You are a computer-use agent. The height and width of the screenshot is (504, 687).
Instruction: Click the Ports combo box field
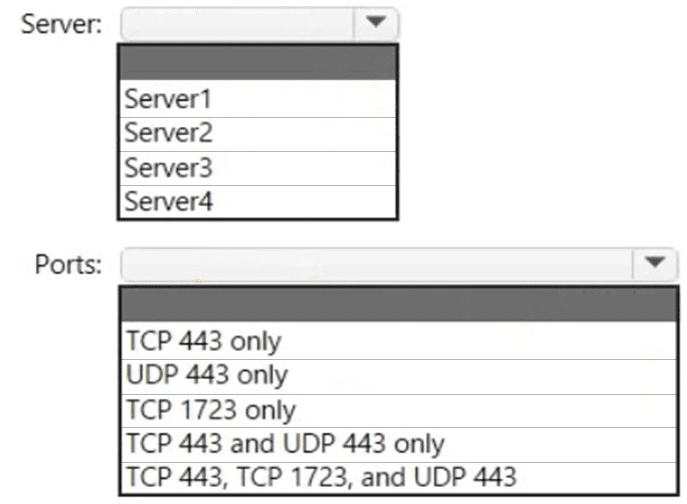point(377,263)
